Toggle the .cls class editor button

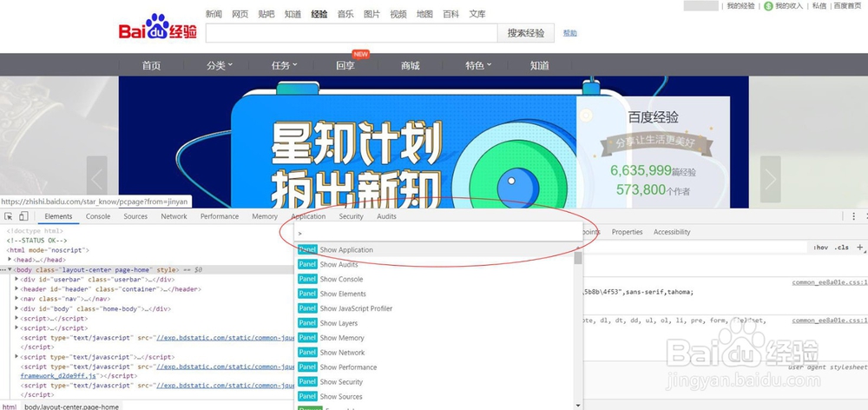point(841,247)
